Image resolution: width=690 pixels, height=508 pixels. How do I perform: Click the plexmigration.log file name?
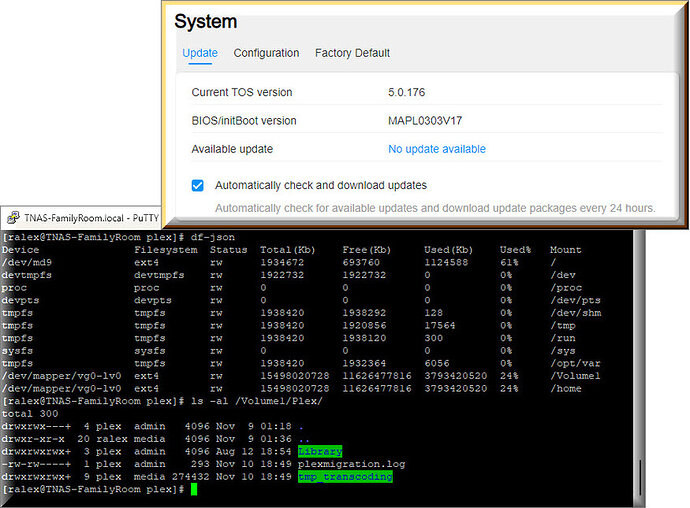tap(351, 464)
